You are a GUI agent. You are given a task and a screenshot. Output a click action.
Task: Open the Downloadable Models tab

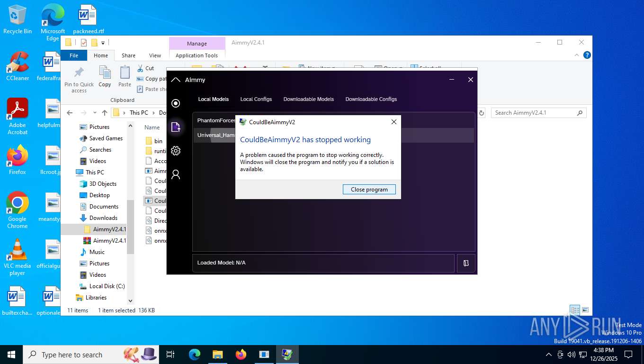click(x=309, y=99)
